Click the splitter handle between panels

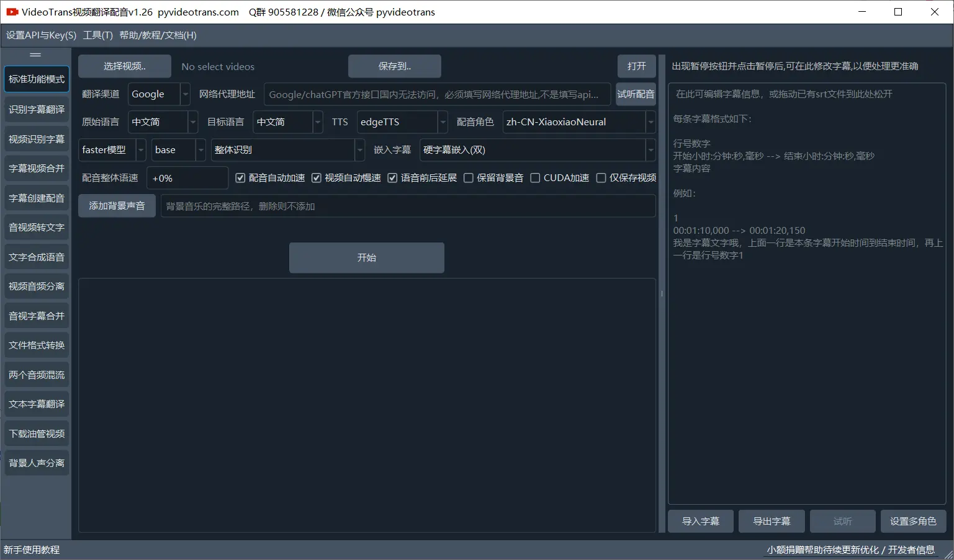click(662, 293)
